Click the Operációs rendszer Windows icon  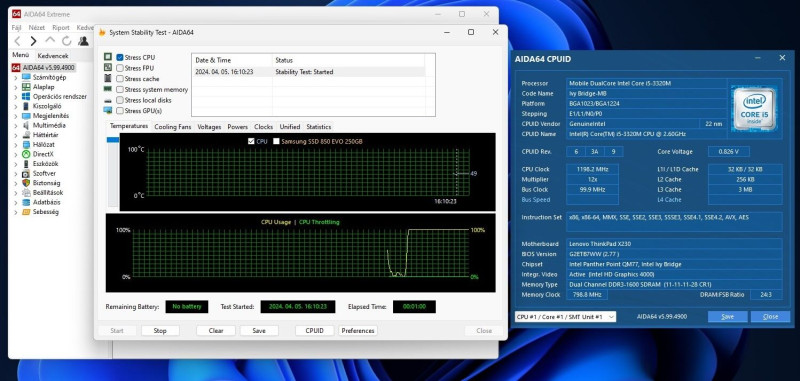click(x=26, y=96)
